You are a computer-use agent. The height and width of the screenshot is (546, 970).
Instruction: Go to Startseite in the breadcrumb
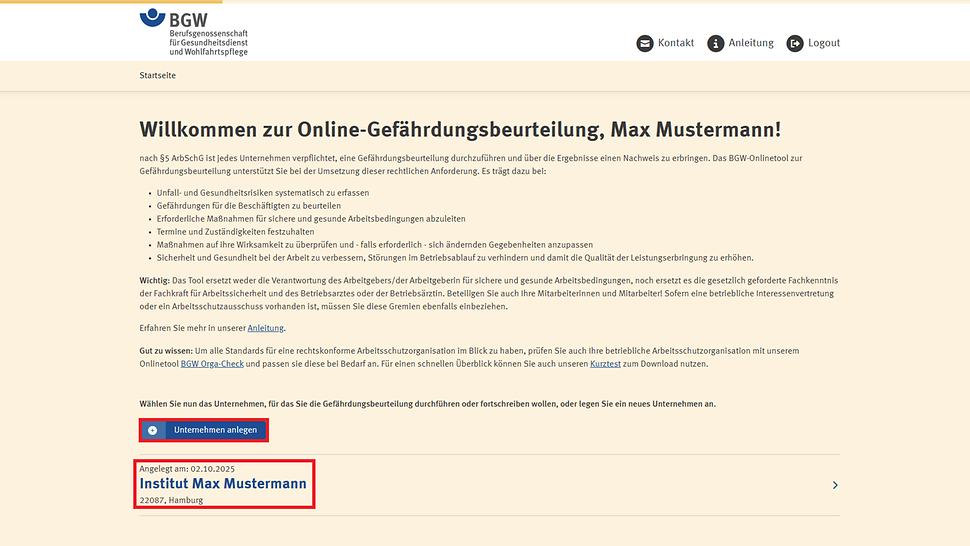click(160, 76)
